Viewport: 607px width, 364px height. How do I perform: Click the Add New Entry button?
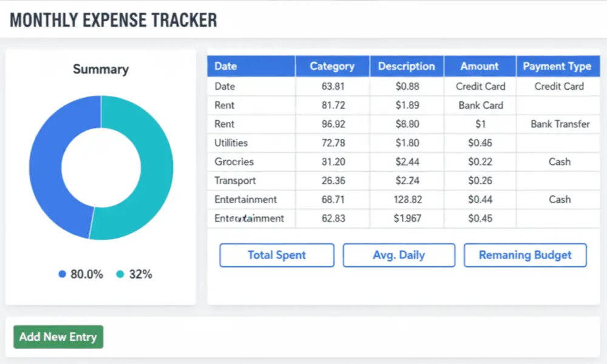tap(58, 337)
